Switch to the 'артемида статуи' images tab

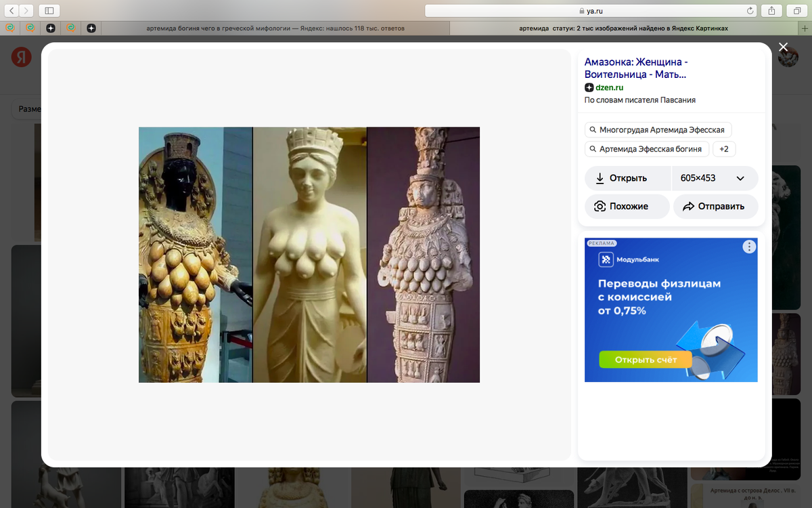coord(624,28)
